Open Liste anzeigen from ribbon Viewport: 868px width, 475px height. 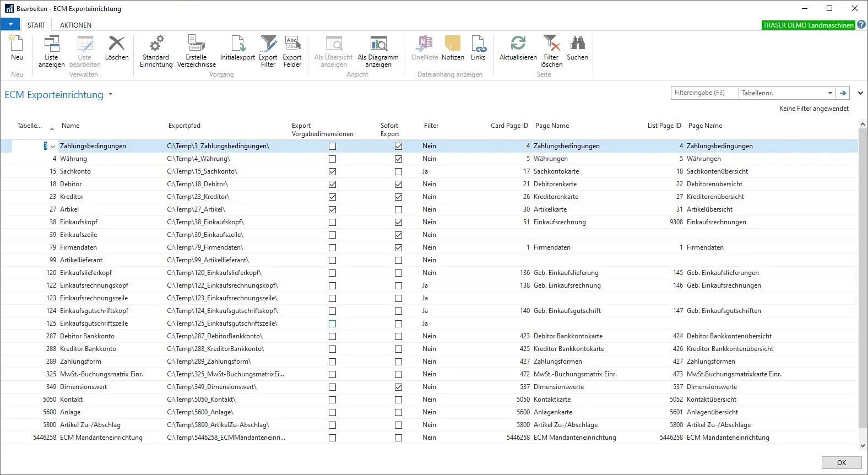(x=51, y=51)
